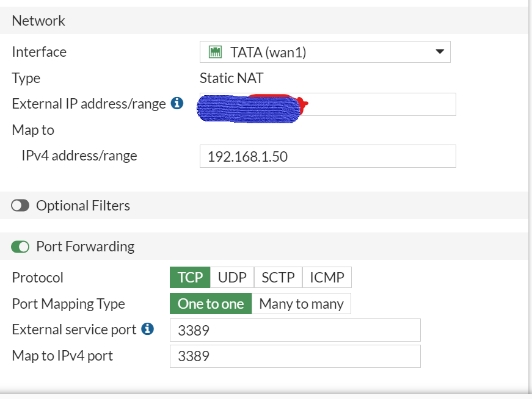This screenshot has height=399, width=532.
Task: Click the Network section header
Action: (x=38, y=21)
